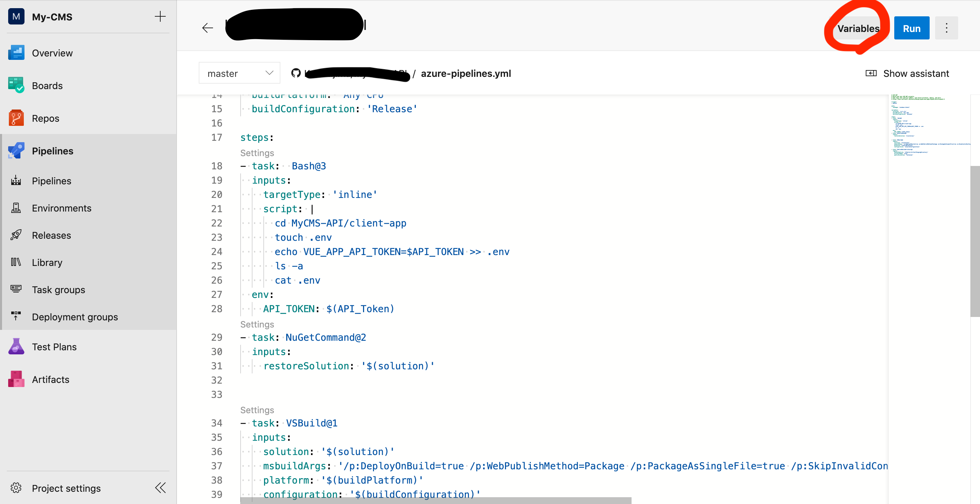Open Test Plans flask icon
Viewport: 980px width, 504px height.
16,347
